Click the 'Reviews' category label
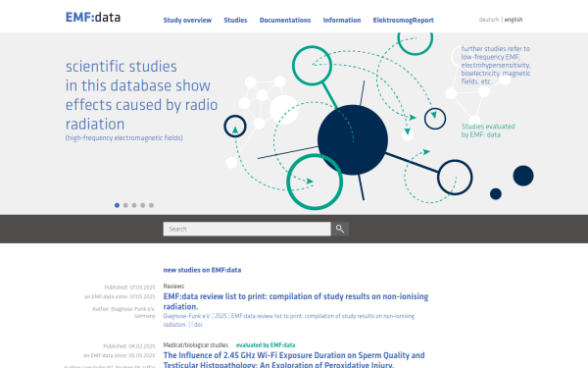588x368 pixels. click(x=173, y=287)
